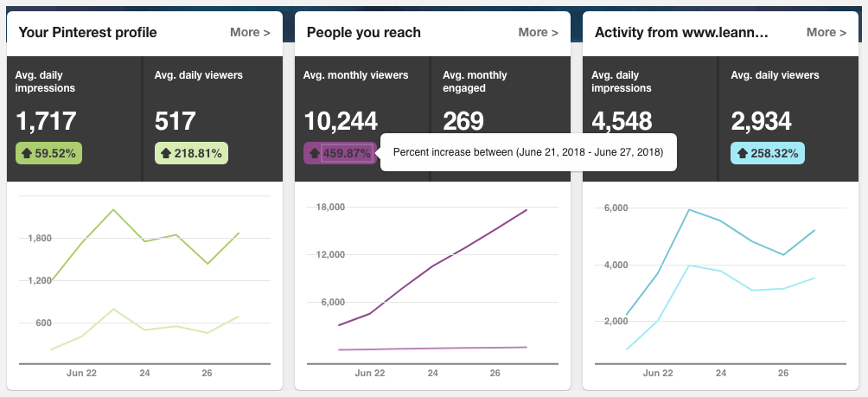Screen dimensions: 868x397
Task: Click the blue 258.32% percent badge
Action: tap(768, 153)
